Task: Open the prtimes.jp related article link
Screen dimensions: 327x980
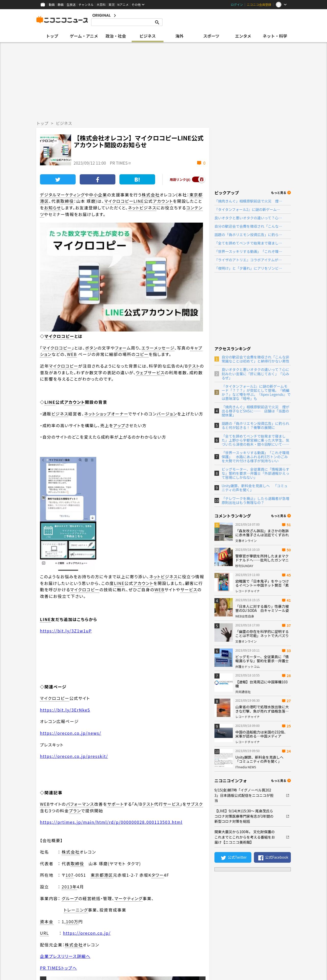Action: pyautogui.click(x=111, y=822)
